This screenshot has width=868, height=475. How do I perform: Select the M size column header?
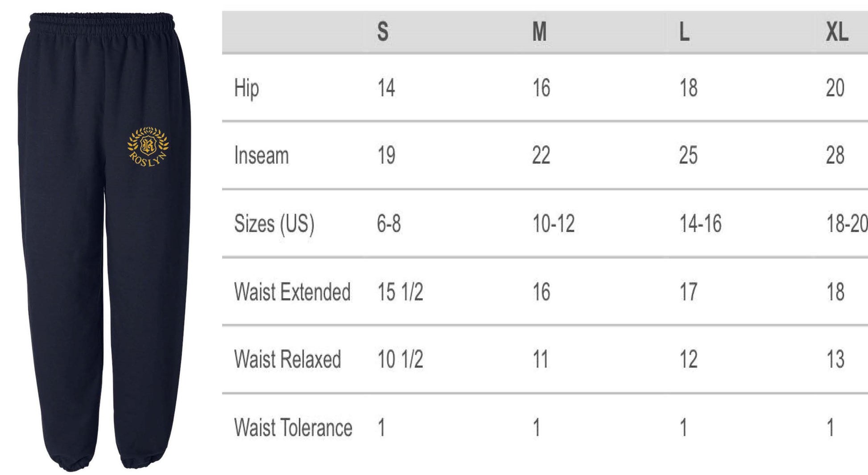[x=539, y=32]
